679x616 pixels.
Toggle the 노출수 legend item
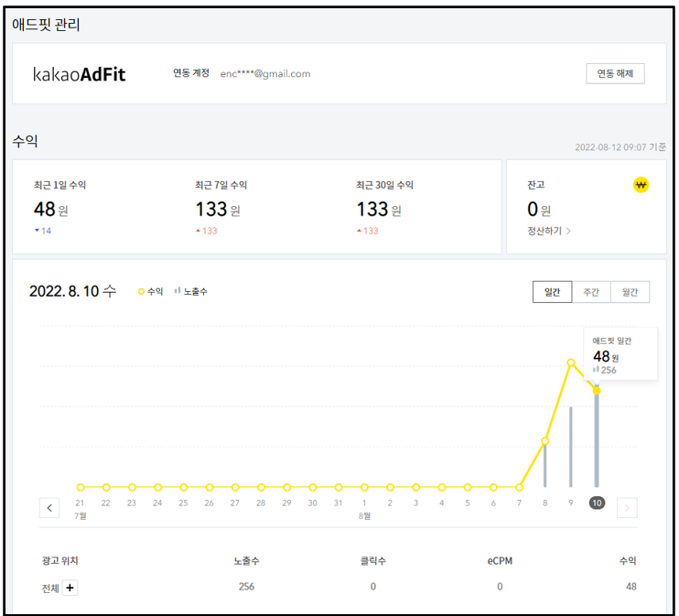(x=191, y=292)
